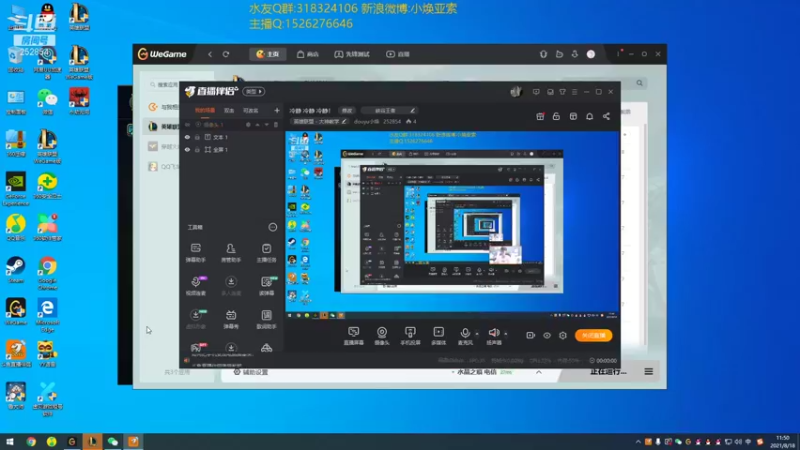800x450 pixels.
Task: Add the 摄像头 camera source
Action: point(382,336)
